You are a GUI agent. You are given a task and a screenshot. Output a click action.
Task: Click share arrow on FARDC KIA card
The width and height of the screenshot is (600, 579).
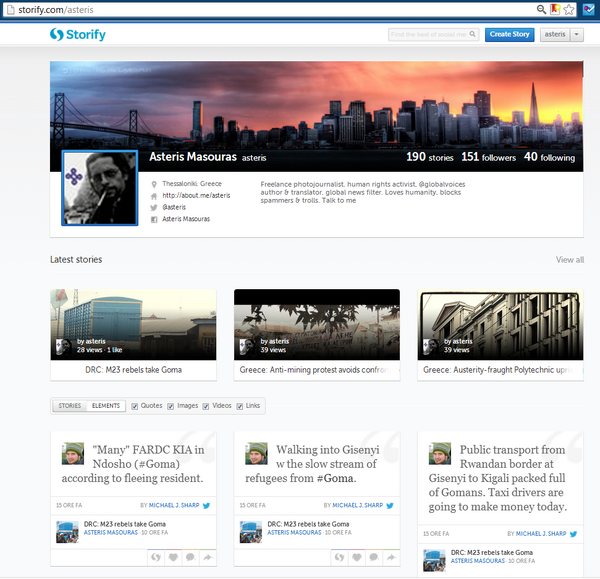(207, 557)
